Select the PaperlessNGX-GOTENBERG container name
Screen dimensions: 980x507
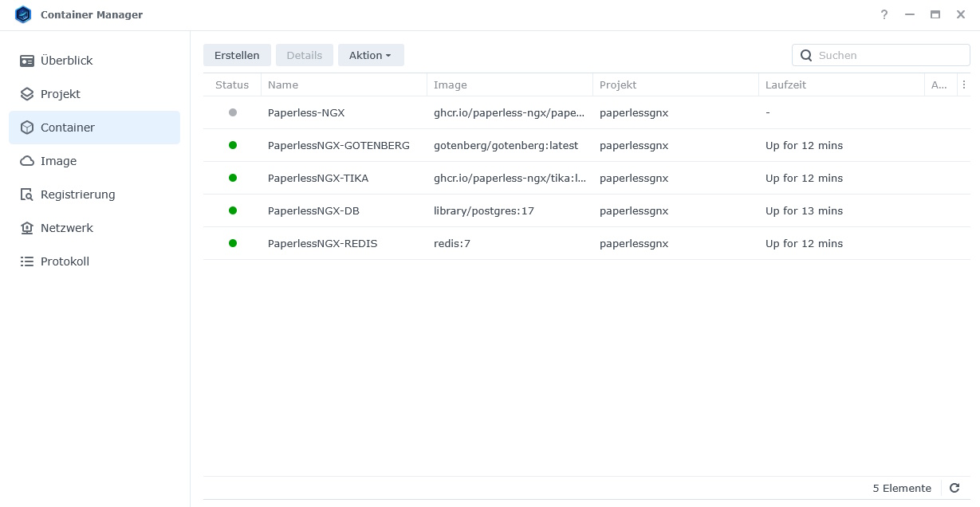click(339, 145)
